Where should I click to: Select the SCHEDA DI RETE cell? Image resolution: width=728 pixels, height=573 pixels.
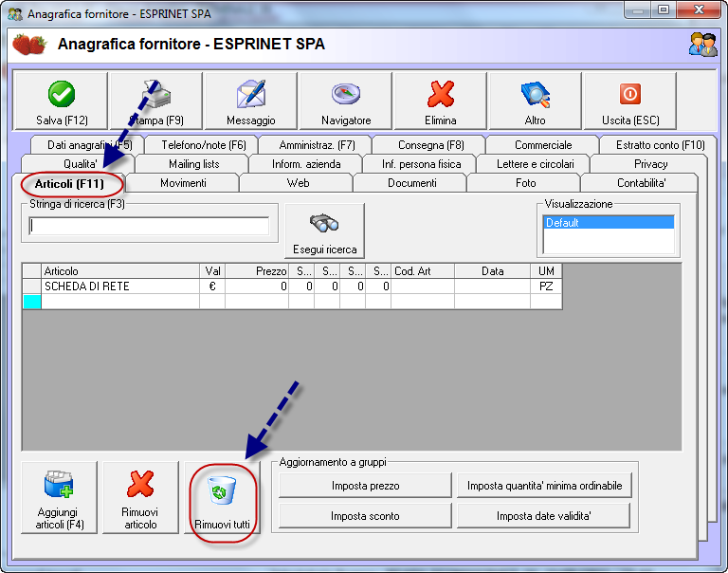pyautogui.click(x=120, y=286)
